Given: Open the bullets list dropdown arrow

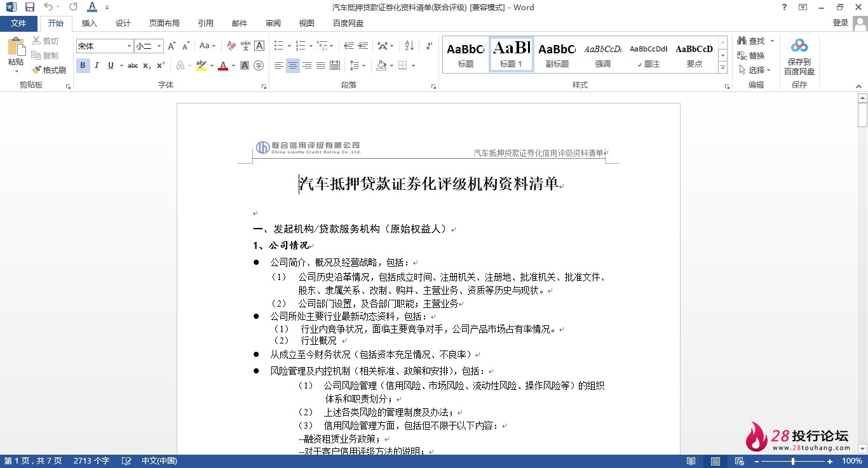Looking at the screenshot, I should click(x=289, y=46).
